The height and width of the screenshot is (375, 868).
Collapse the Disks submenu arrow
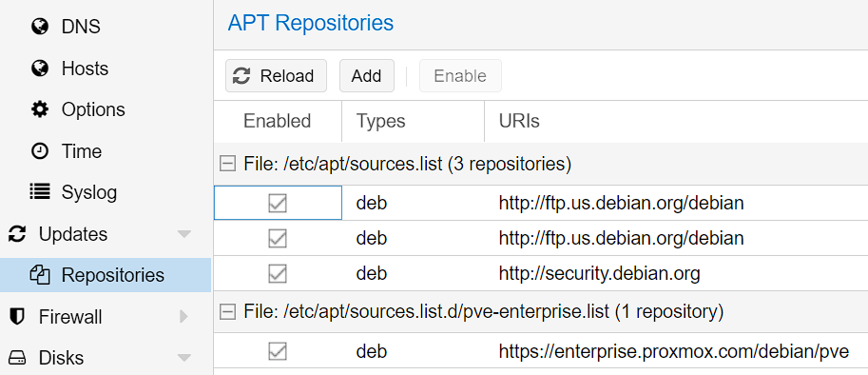[184, 358]
